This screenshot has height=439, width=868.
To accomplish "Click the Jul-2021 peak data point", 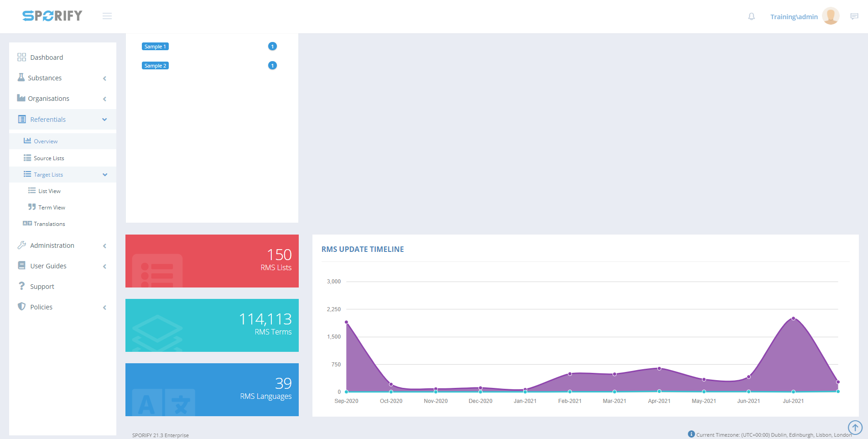I will (793, 319).
